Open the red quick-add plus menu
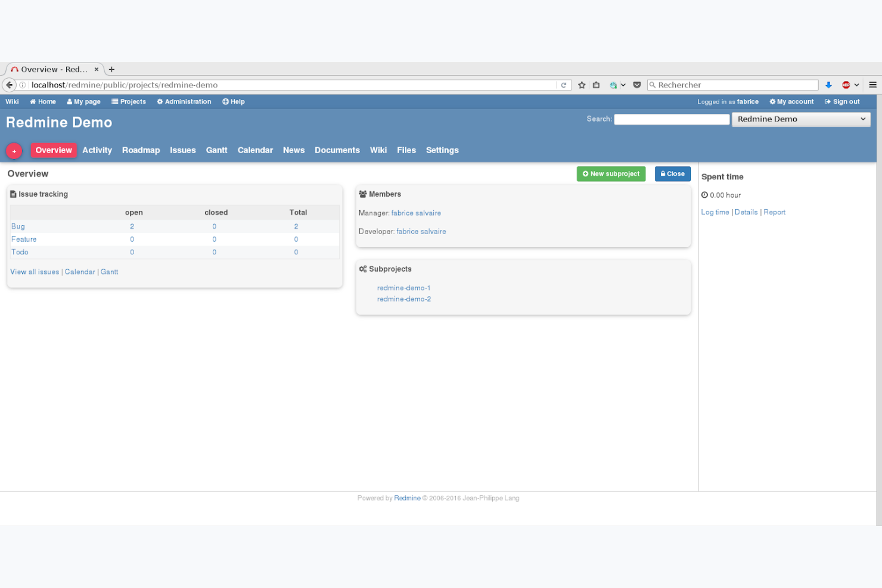882x588 pixels. point(14,151)
